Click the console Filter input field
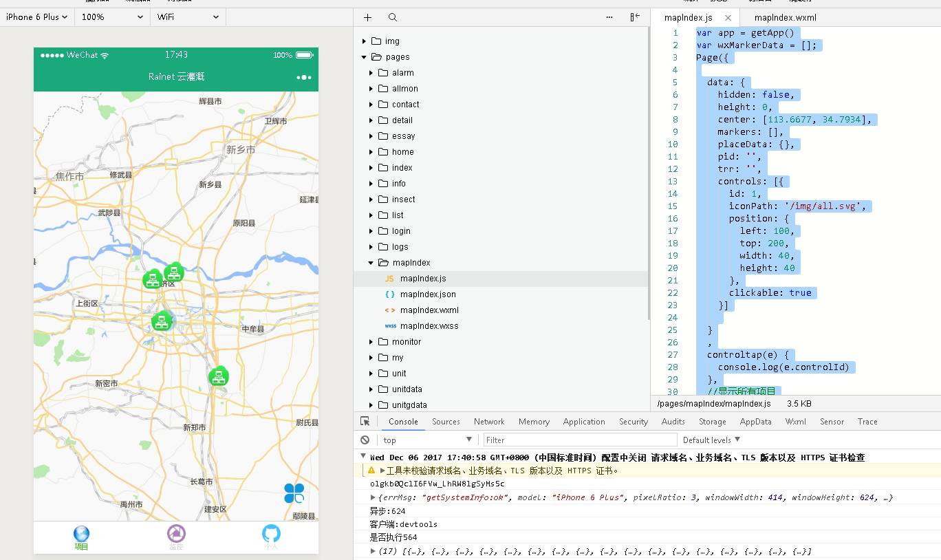The height and width of the screenshot is (560, 941). click(579, 440)
